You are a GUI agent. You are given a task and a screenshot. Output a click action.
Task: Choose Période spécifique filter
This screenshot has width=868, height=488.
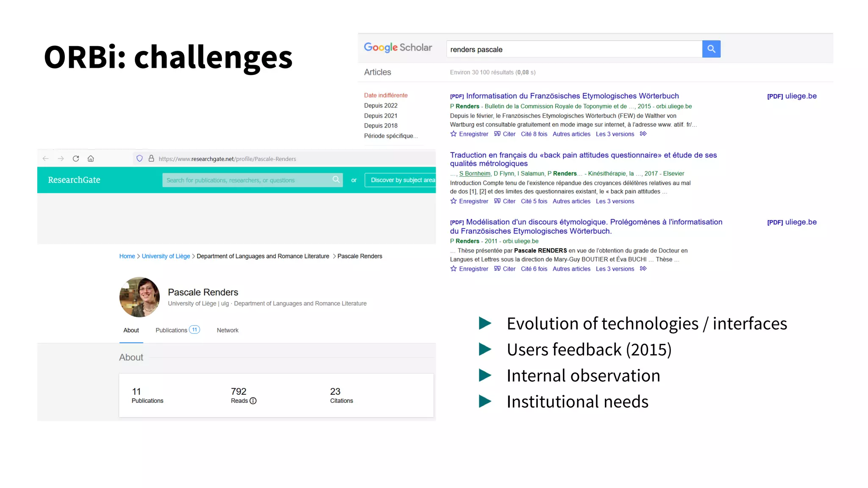click(x=391, y=136)
